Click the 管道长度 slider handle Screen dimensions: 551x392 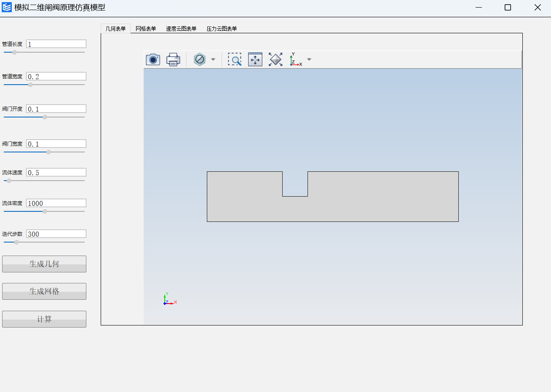pos(14,52)
